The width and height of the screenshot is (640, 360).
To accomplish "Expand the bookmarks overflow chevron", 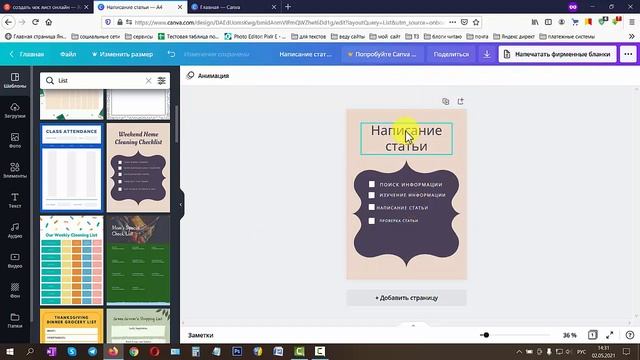I will (x=631, y=36).
